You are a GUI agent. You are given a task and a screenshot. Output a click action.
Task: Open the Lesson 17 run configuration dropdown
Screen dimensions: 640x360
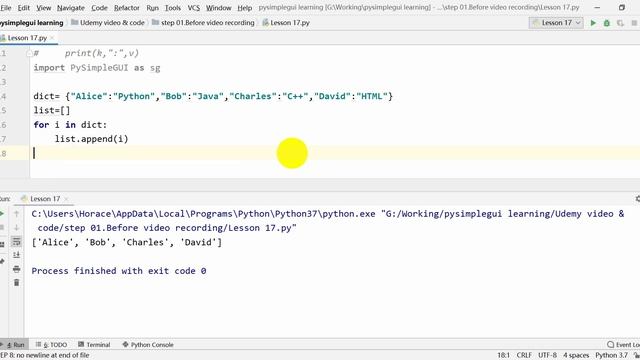click(x=556, y=23)
